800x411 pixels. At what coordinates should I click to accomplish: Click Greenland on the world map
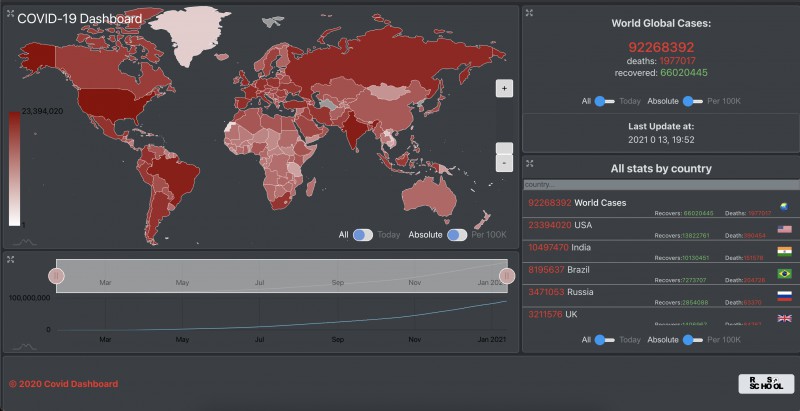[x=190, y=33]
